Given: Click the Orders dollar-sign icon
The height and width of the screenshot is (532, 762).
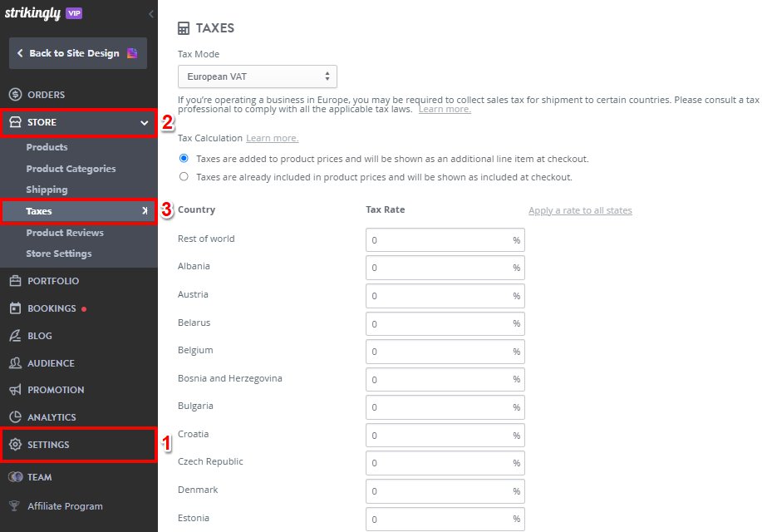Looking at the screenshot, I should pyautogui.click(x=15, y=94).
